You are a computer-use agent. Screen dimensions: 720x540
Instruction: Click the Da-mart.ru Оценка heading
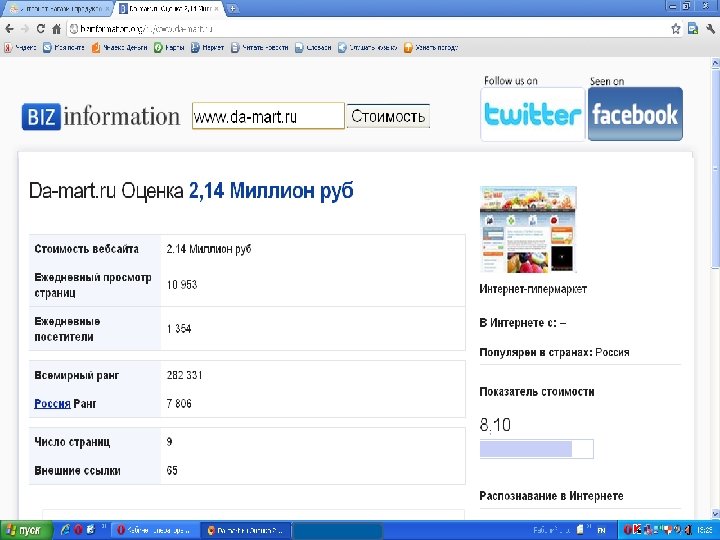(191, 191)
